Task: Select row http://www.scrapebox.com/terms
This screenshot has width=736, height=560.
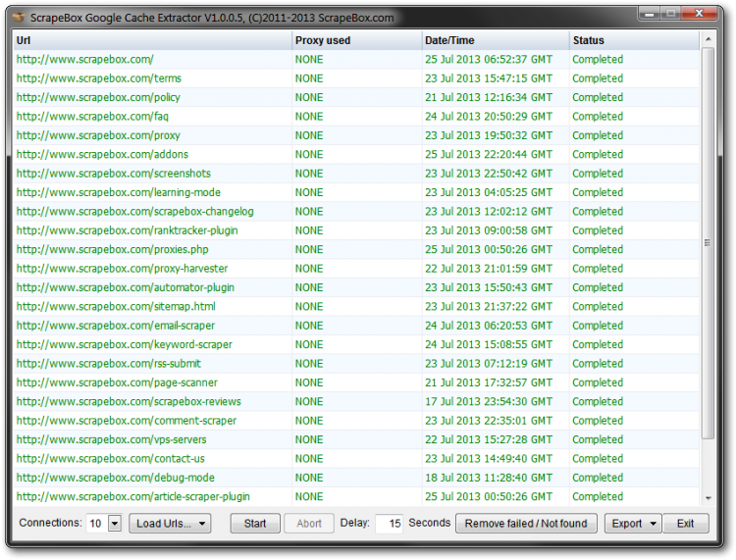Action: click(x=356, y=78)
